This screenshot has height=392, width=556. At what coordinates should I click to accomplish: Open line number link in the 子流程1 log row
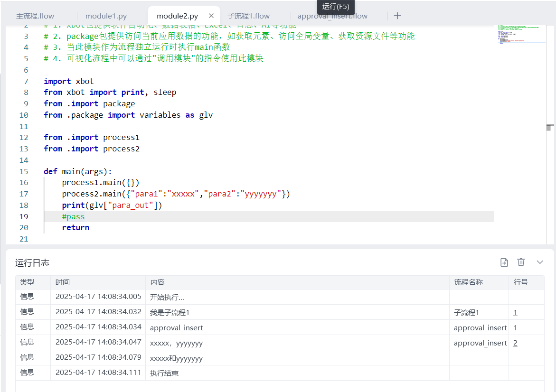[515, 313]
